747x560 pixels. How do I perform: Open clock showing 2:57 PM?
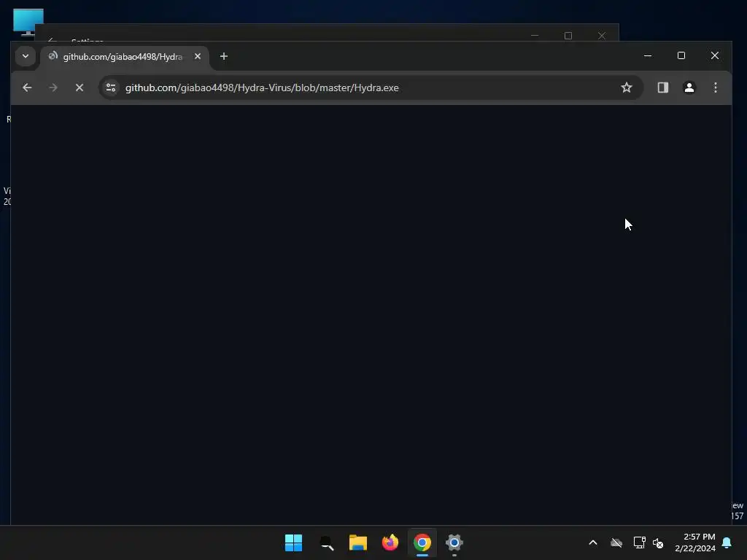(695, 542)
